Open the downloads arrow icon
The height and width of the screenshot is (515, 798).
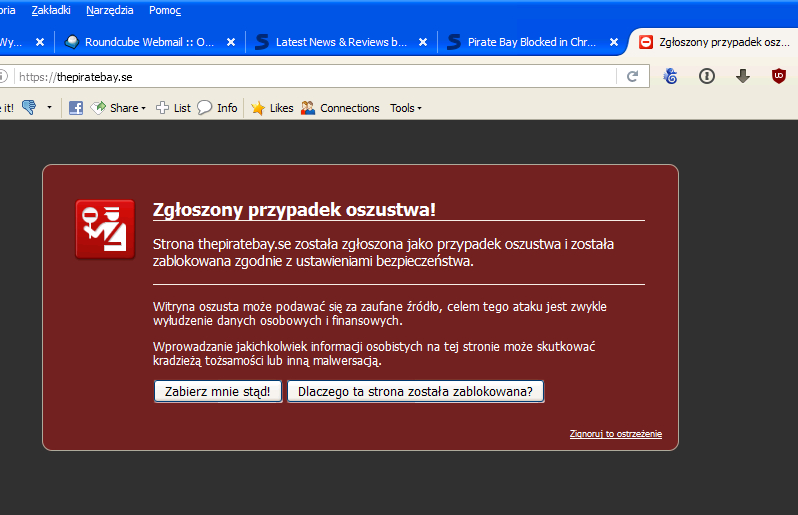point(743,76)
